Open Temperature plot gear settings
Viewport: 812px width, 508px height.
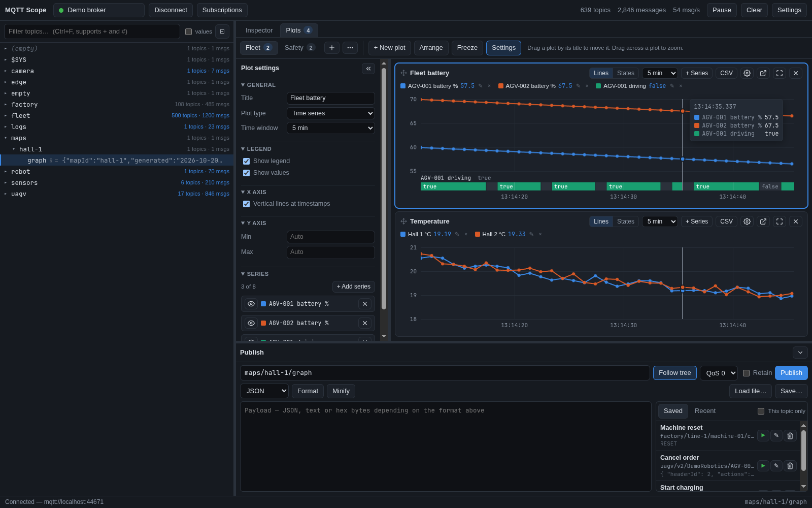[x=747, y=221]
